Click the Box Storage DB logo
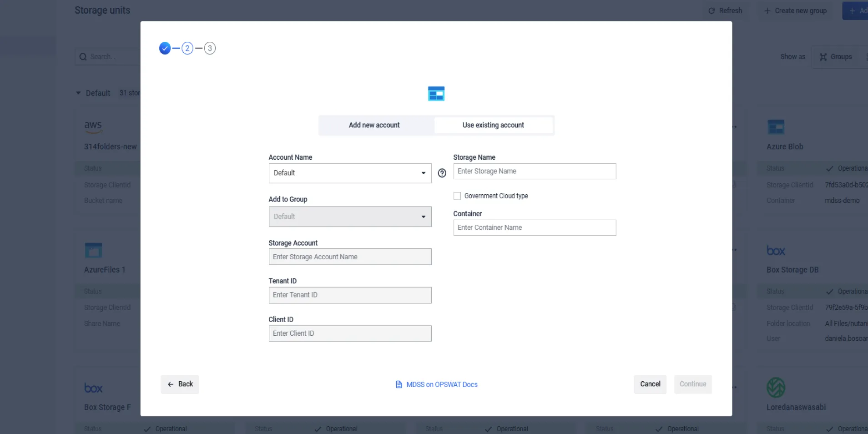This screenshot has height=434, width=868. pos(776,251)
